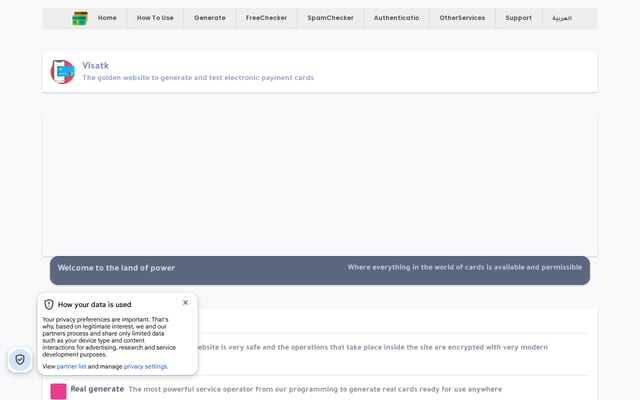
Task: Open the partner list link
Action: pos(71,367)
